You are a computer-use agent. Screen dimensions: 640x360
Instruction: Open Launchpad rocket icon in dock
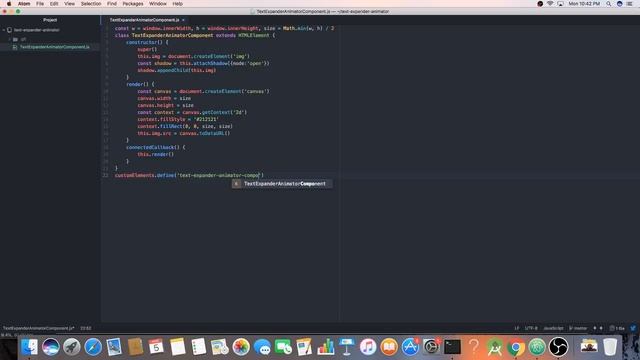tap(72, 347)
